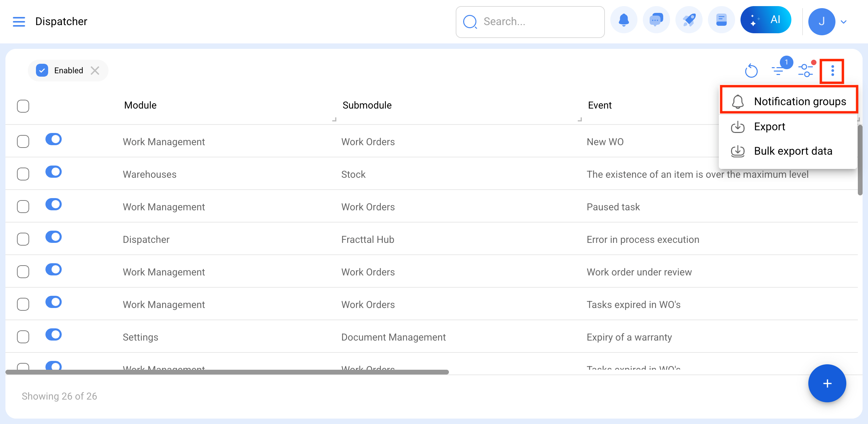
Task: Click the 'Expiry of a warranty' event
Action: coord(629,337)
